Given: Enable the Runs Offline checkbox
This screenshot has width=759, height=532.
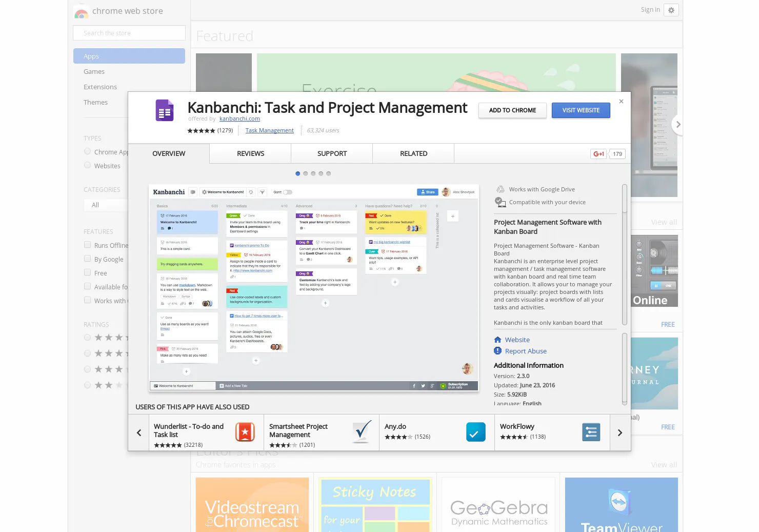Looking at the screenshot, I should click(x=88, y=245).
